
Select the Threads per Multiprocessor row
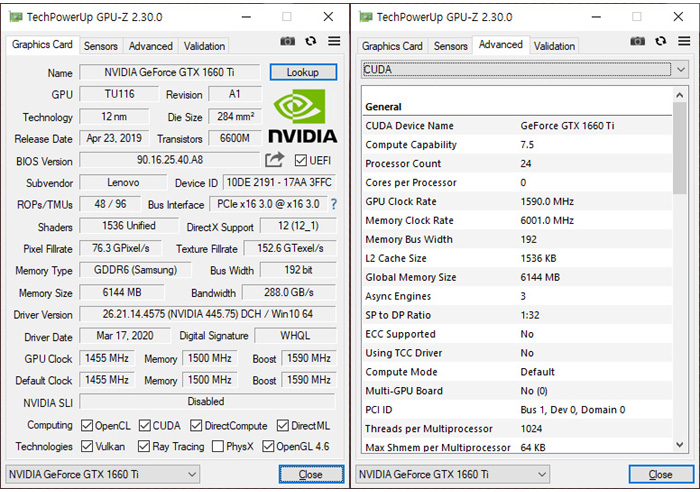(x=517, y=429)
